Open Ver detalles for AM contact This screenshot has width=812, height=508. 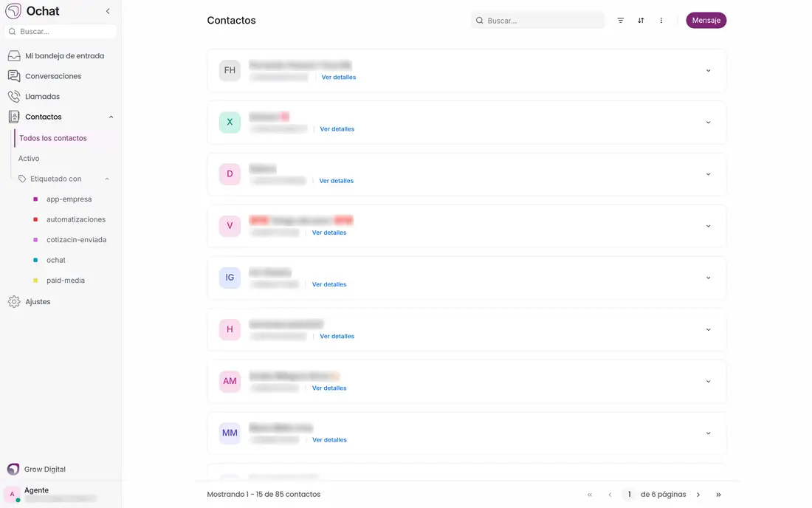coord(329,388)
